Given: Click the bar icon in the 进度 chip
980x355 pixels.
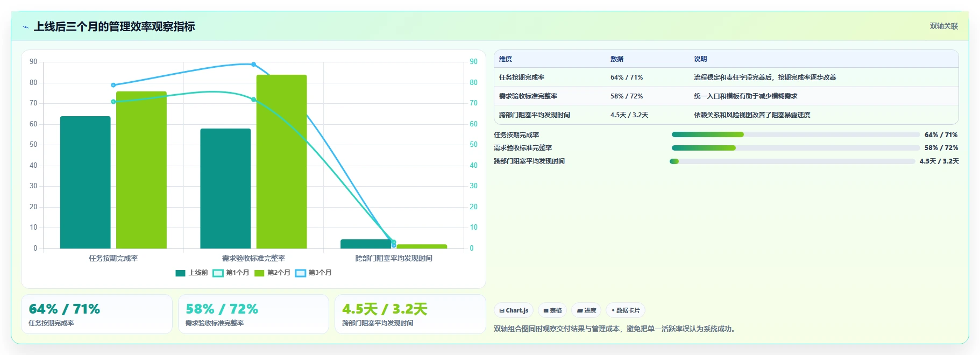Looking at the screenshot, I should pyautogui.click(x=580, y=311).
